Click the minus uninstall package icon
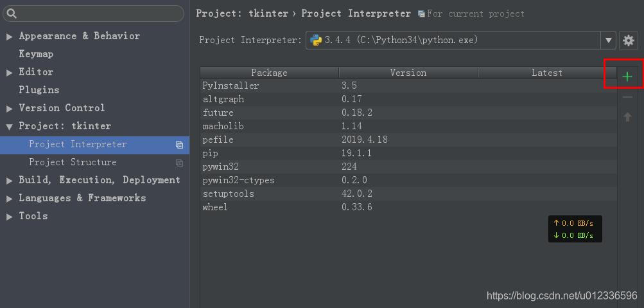This screenshot has height=308, width=644. 627,97
